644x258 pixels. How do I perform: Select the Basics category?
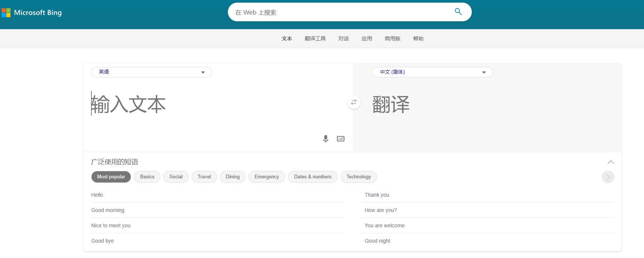(147, 177)
